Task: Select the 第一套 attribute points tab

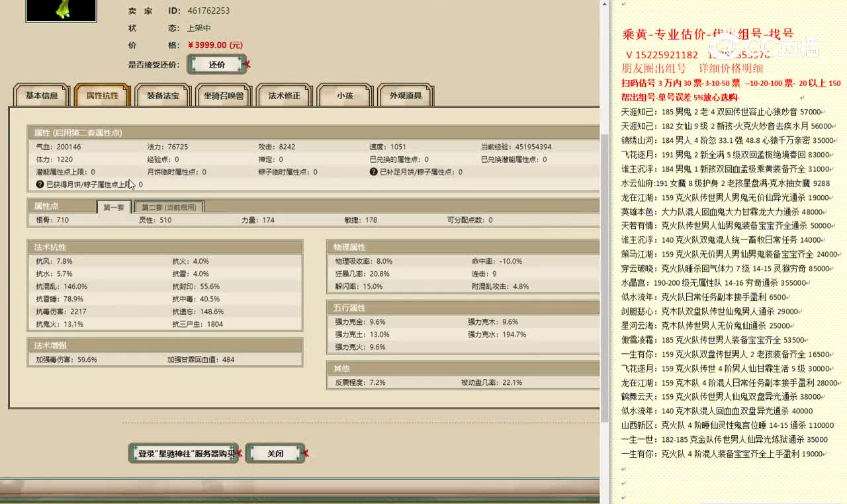Action: point(113,207)
